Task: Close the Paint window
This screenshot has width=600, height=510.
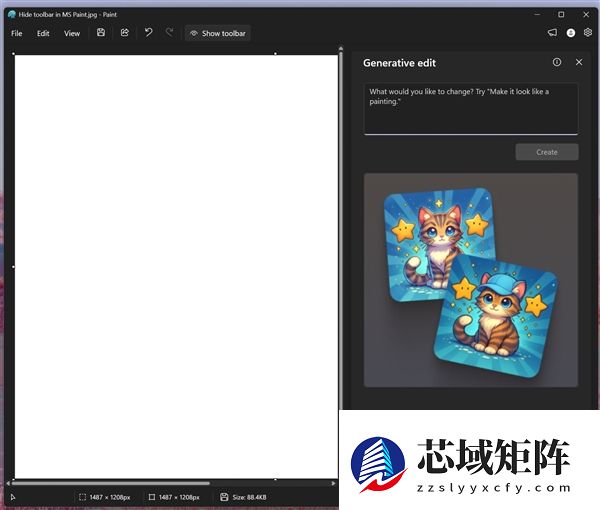Action: (586, 15)
